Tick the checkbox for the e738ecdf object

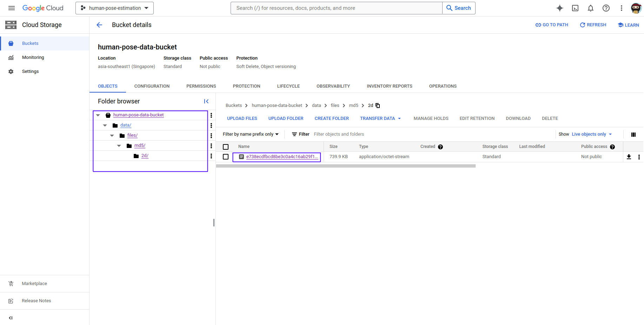(x=226, y=157)
